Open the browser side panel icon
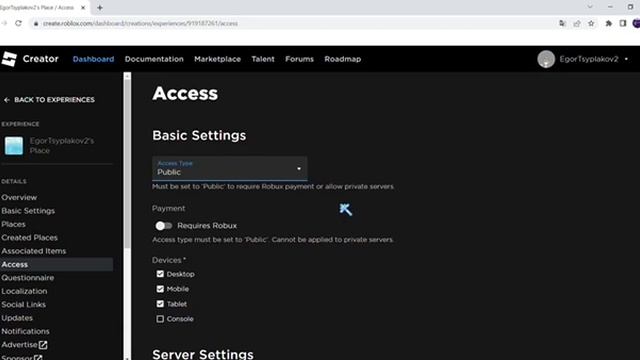The image size is (640, 360). (x=623, y=23)
